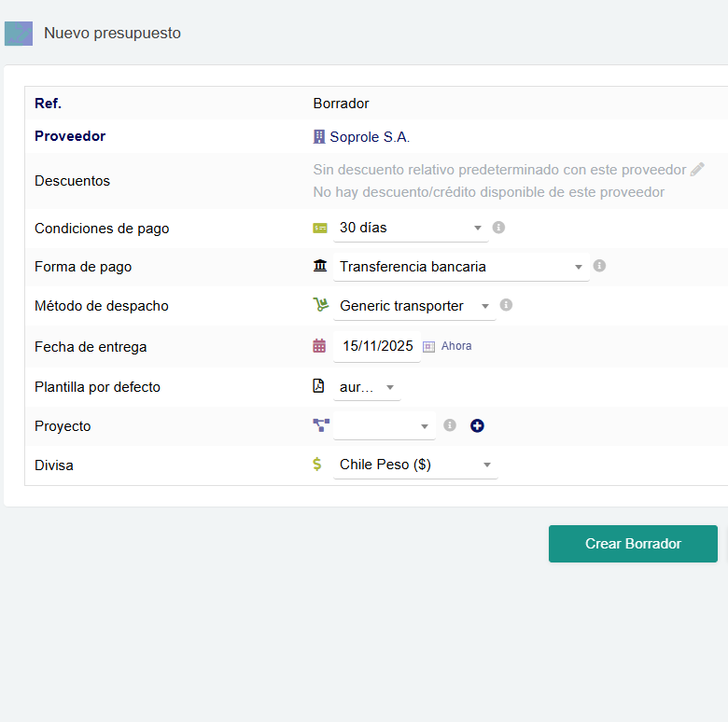728x722 pixels.
Task: Click the Crear Borrador button
Action: click(x=633, y=544)
